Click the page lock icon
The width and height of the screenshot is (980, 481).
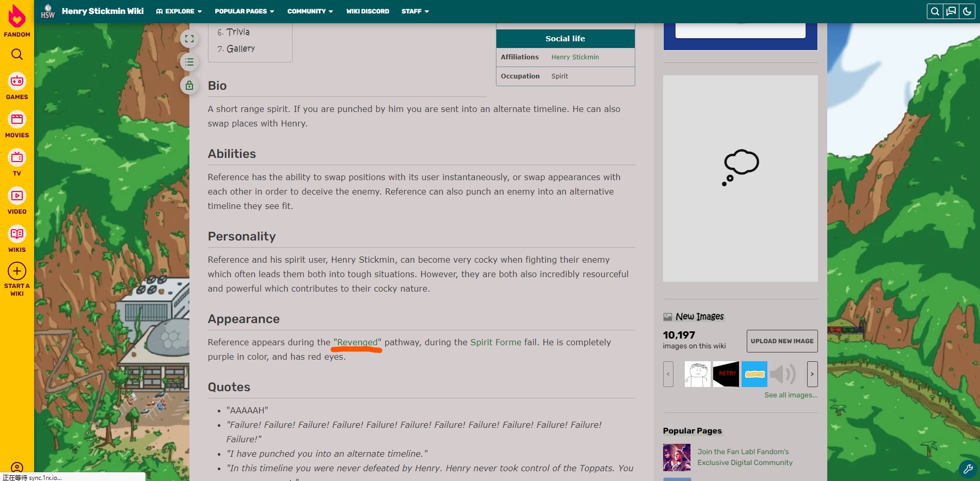click(189, 85)
